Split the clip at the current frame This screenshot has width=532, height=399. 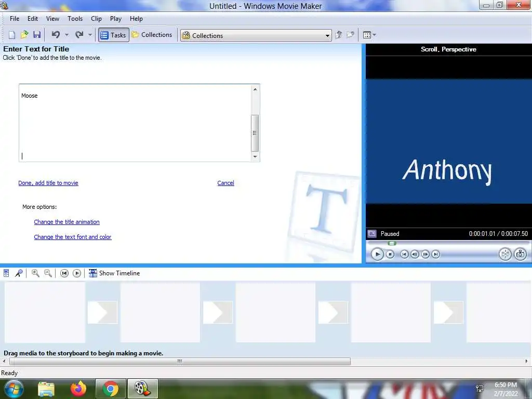[505, 254]
